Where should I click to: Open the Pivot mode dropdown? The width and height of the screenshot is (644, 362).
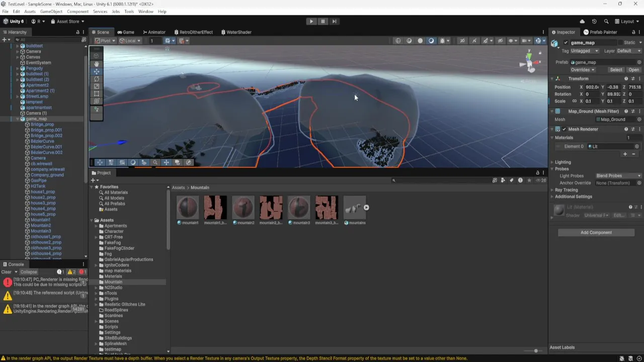point(105,41)
